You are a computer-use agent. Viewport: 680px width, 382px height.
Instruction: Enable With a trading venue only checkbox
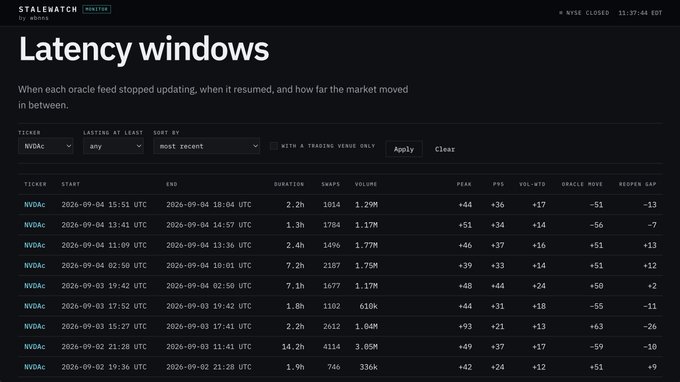tap(274, 146)
